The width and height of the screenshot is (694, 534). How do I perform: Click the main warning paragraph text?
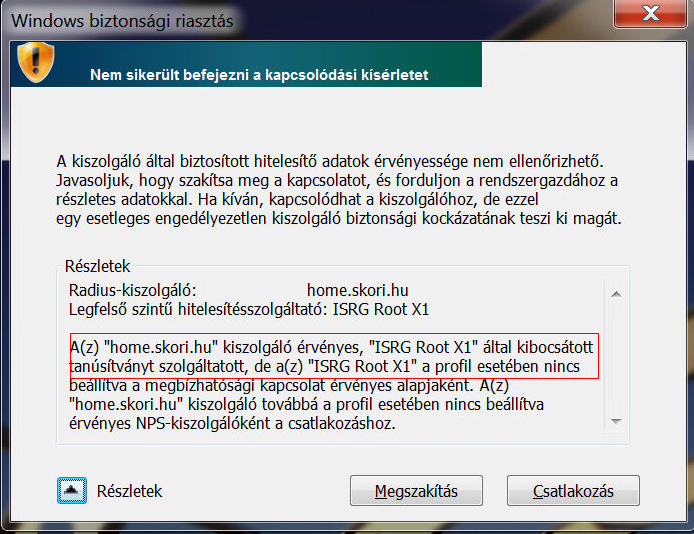point(339,190)
